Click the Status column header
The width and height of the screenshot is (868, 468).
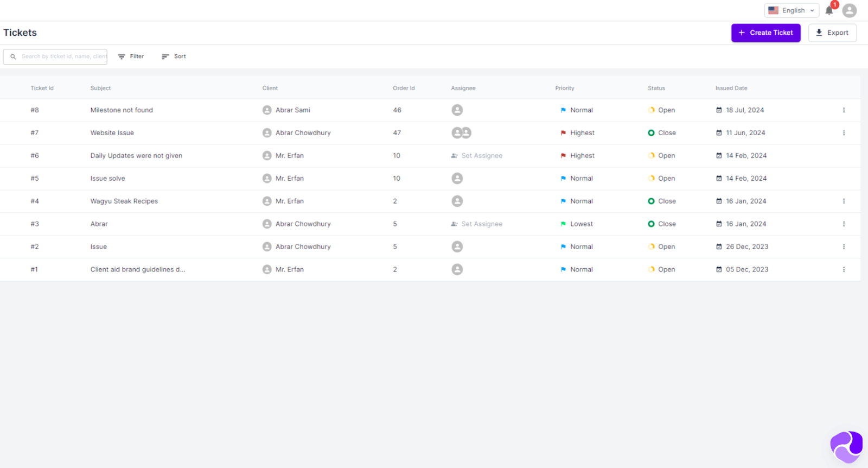coord(656,88)
